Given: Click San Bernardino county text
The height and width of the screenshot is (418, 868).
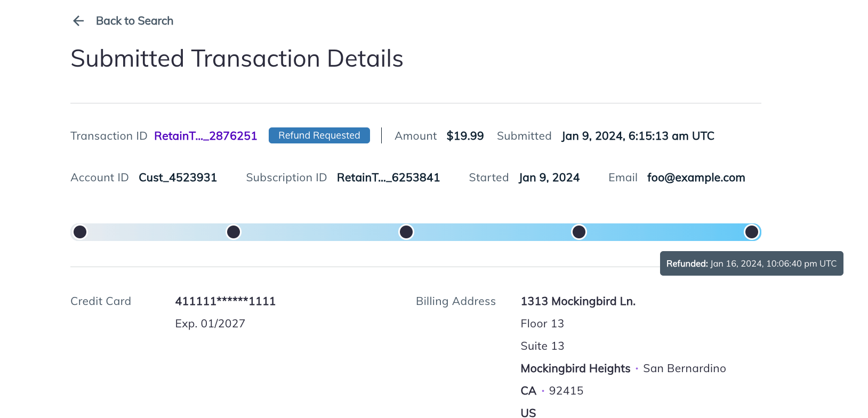Looking at the screenshot, I should 685,368.
